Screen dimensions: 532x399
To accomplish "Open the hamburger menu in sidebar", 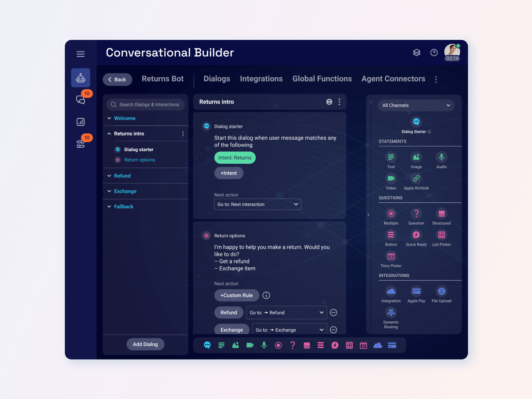I will click(x=81, y=54).
